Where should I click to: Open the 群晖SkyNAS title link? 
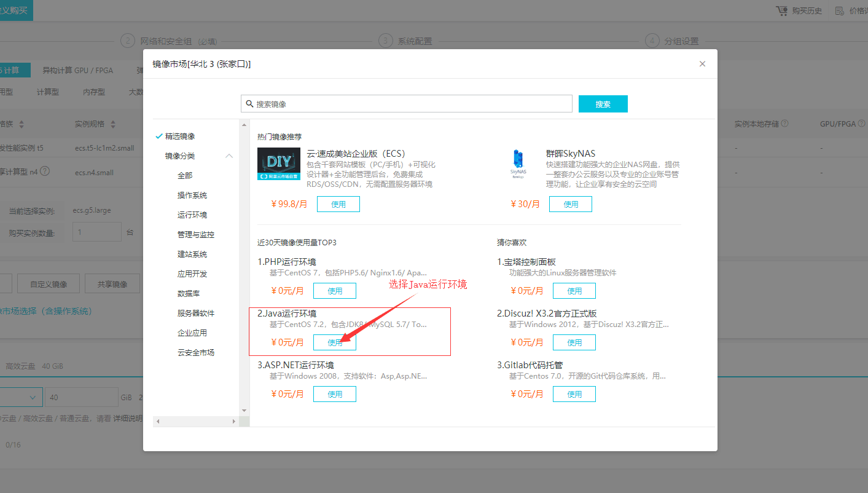click(x=571, y=154)
